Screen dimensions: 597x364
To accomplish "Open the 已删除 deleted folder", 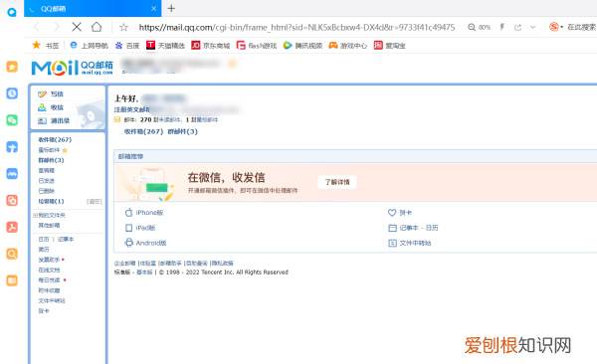I will point(46,191).
